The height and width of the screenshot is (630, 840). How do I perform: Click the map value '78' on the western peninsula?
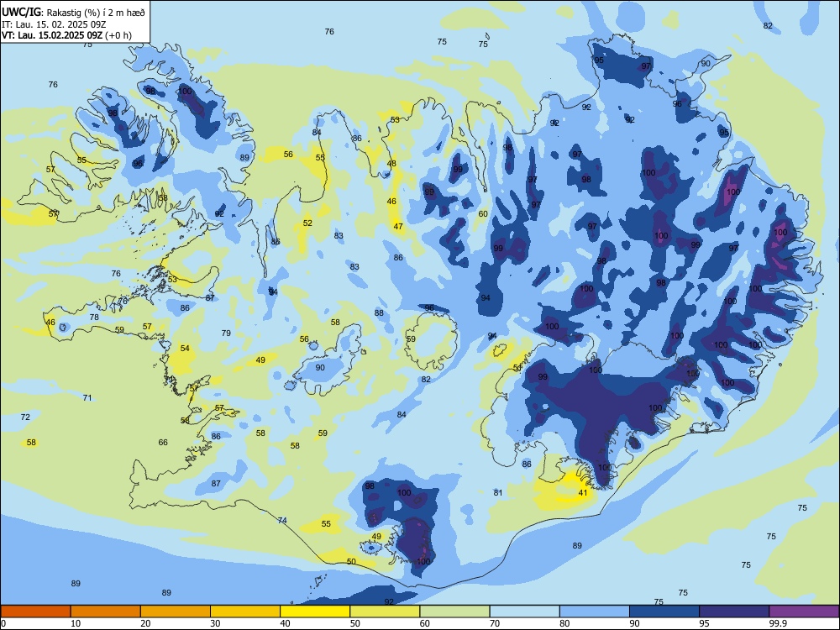pyautogui.click(x=94, y=318)
